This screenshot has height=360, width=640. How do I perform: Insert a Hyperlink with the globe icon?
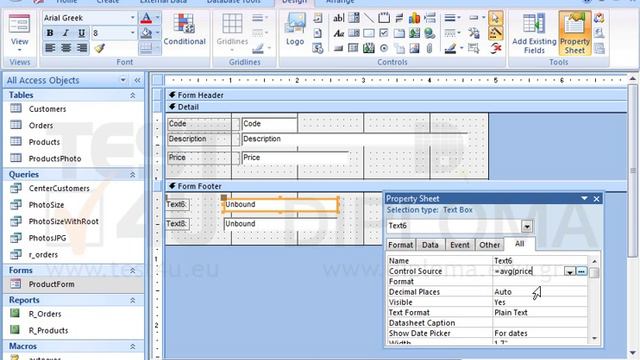429,33
